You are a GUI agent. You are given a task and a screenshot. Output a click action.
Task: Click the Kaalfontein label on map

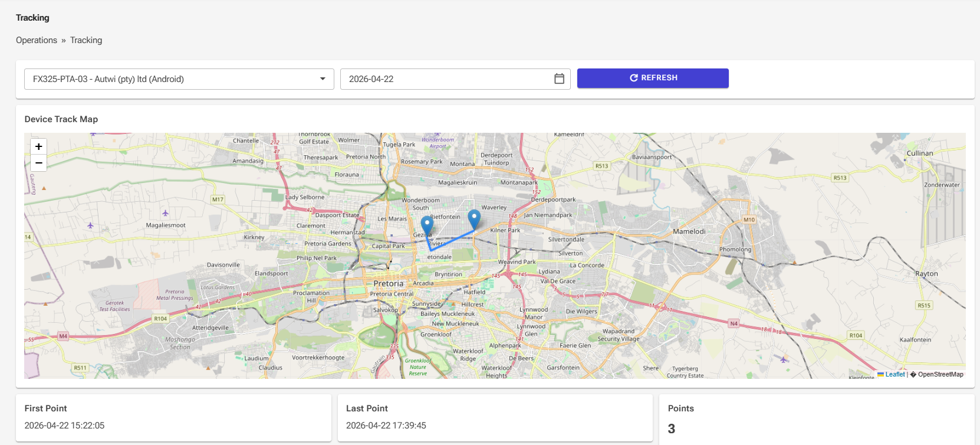tap(916, 340)
